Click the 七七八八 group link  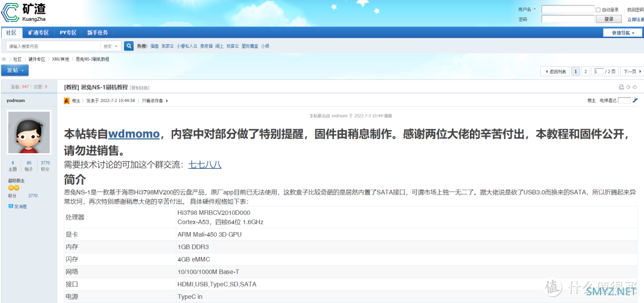click(205, 165)
